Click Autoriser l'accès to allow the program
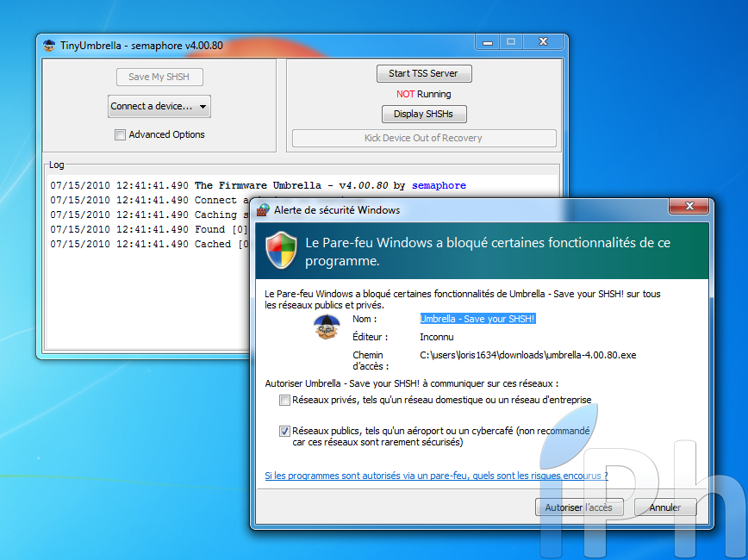 click(579, 507)
